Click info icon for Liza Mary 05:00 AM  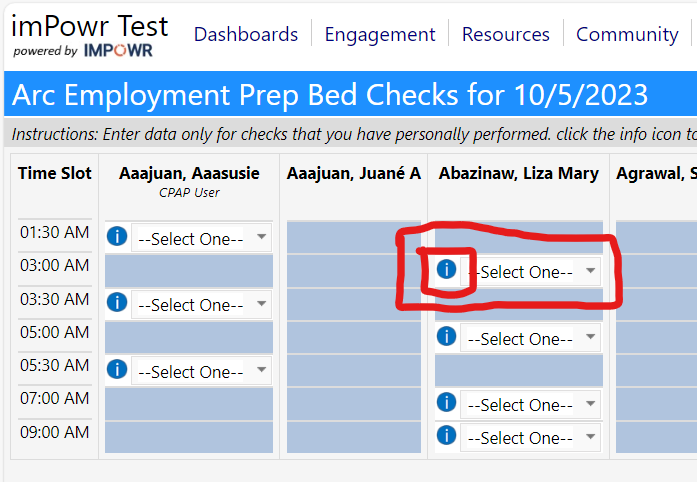(x=446, y=336)
